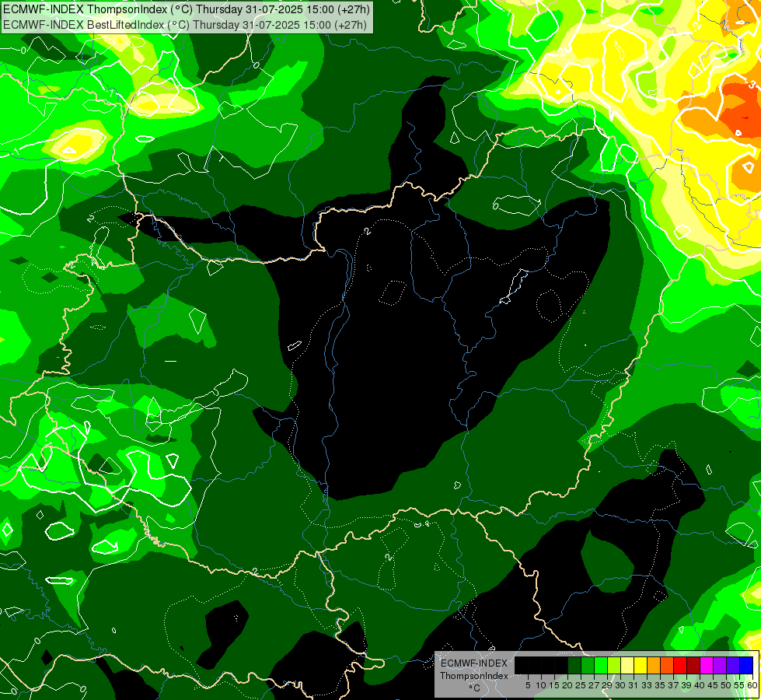
Task: Click the legend scale value 27
Action: click(x=594, y=685)
